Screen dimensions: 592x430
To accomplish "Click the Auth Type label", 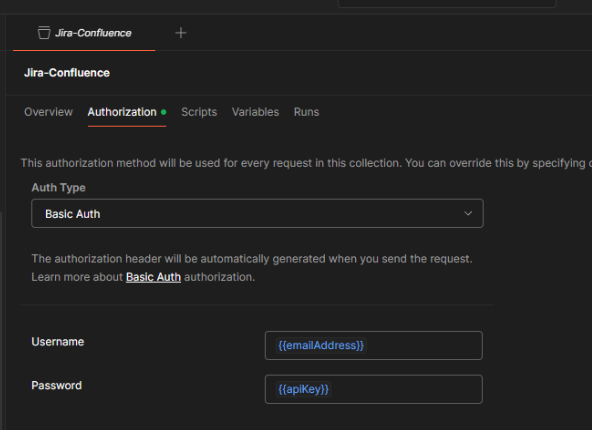I will coord(59,188).
